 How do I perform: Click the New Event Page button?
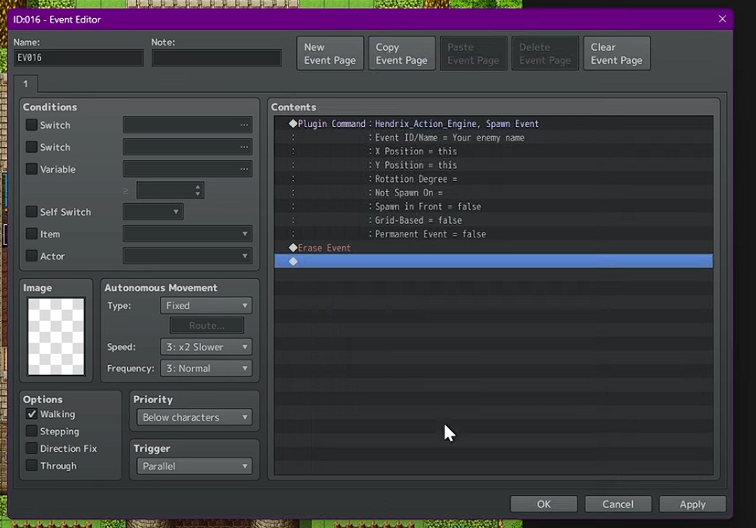click(x=330, y=54)
